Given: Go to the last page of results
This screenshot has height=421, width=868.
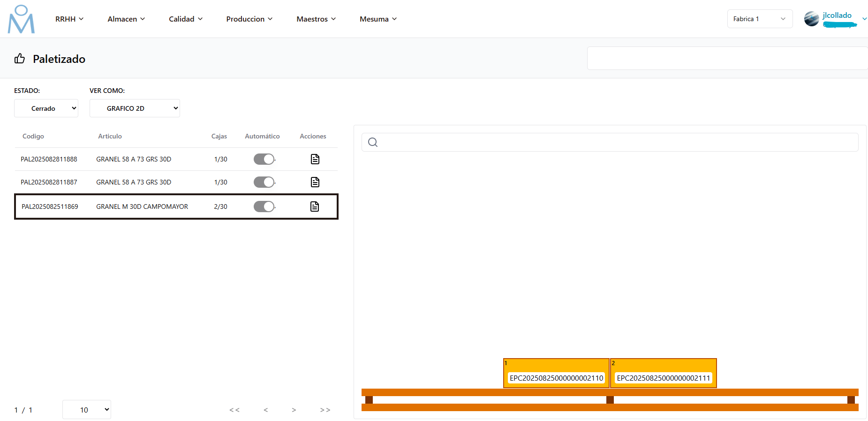Looking at the screenshot, I should pyautogui.click(x=325, y=410).
